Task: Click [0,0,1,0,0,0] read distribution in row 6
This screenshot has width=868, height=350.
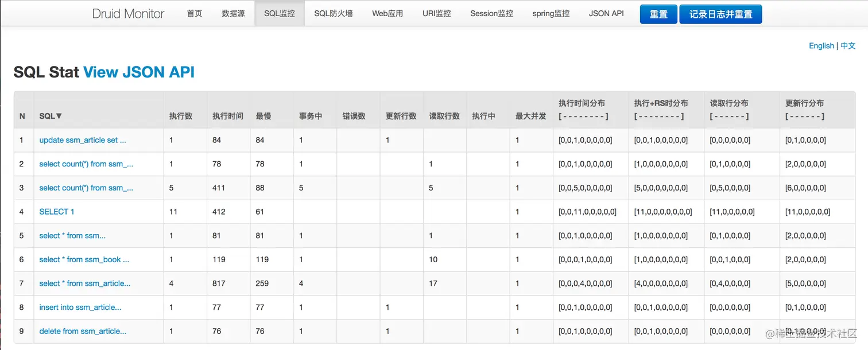Action: (730, 259)
